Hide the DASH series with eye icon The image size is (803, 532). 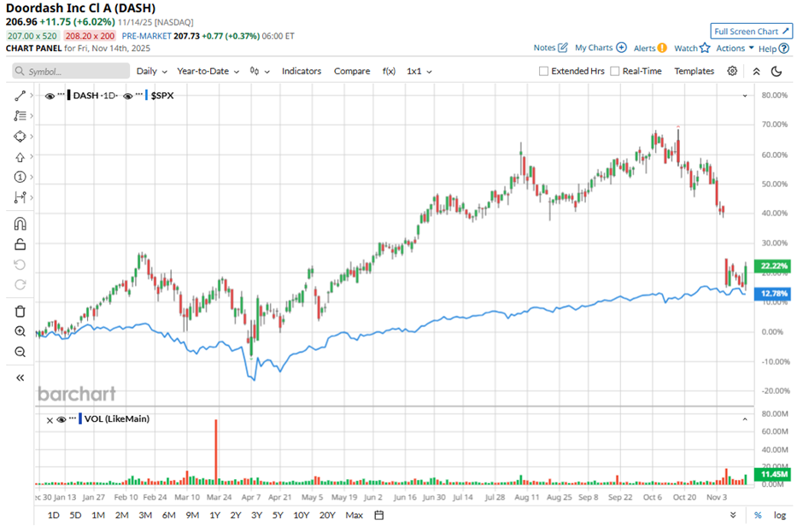coord(50,96)
